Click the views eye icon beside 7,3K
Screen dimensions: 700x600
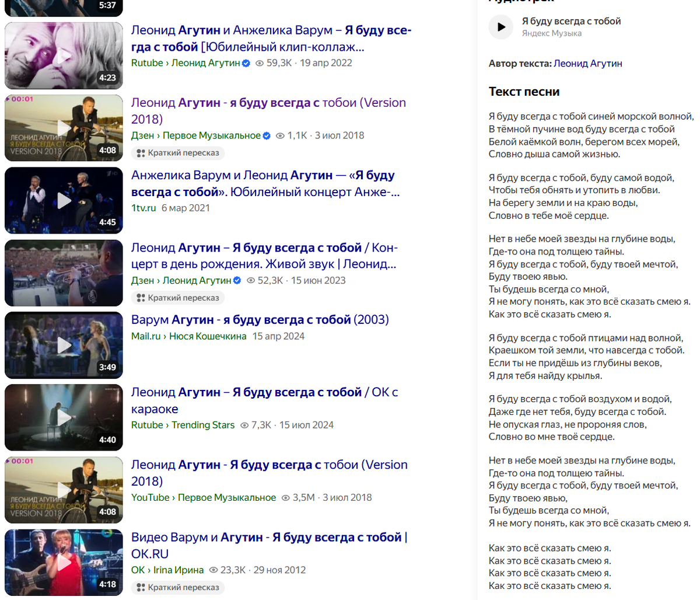(x=245, y=425)
